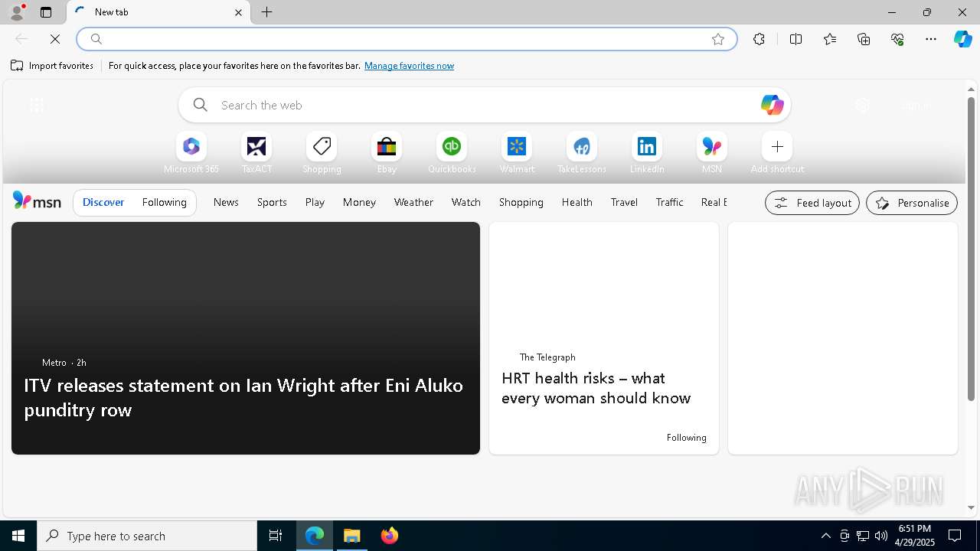Toggle split screen view
The height and width of the screenshot is (551, 980).
[x=795, y=39]
